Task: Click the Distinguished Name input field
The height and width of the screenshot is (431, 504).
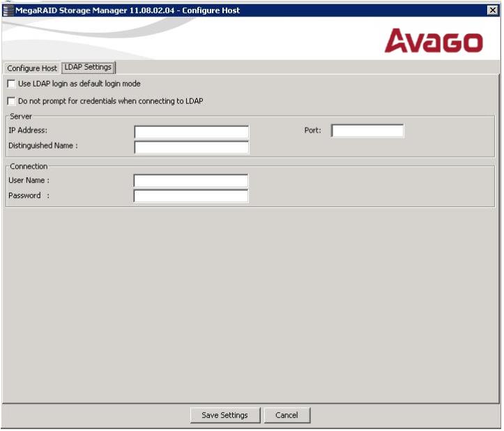Action: click(x=191, y=146)
